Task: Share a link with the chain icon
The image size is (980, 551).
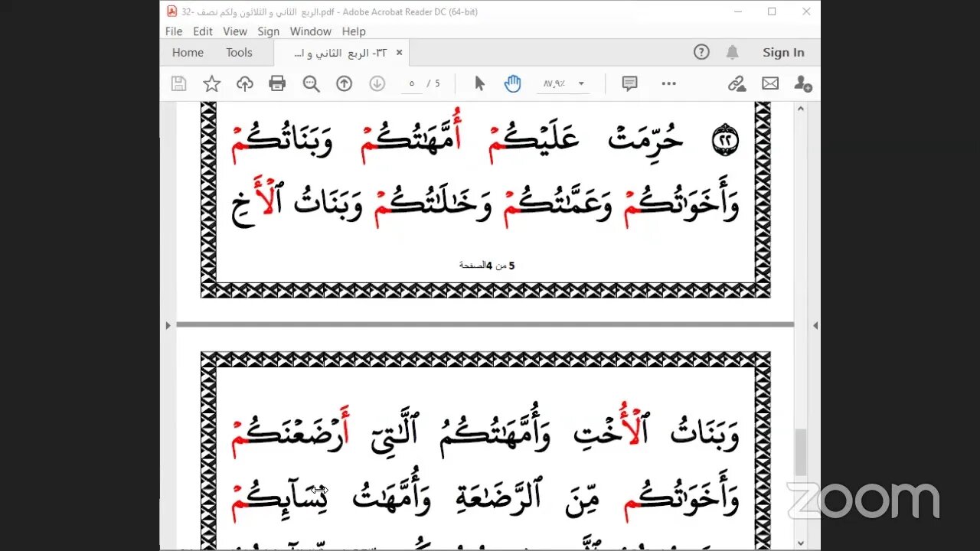Action: point(737,84)
